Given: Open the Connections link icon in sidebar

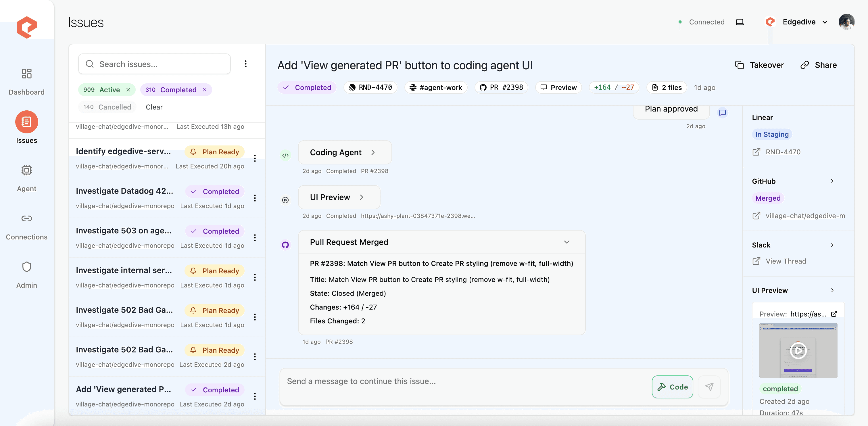Looking at the screenshot, I should point(27,218).
